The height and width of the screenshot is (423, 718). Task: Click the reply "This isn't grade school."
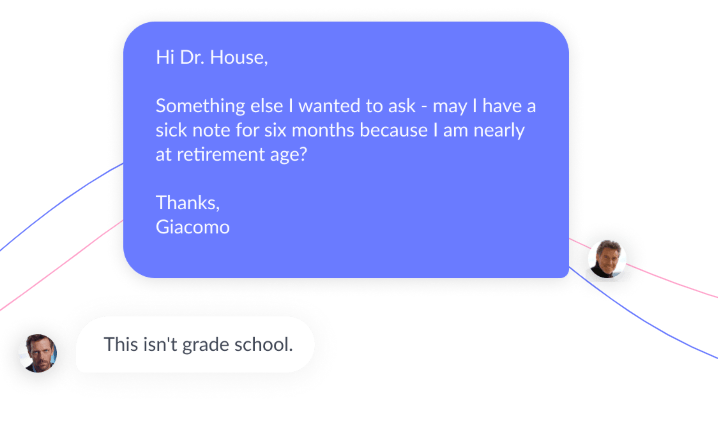point(198,345)
